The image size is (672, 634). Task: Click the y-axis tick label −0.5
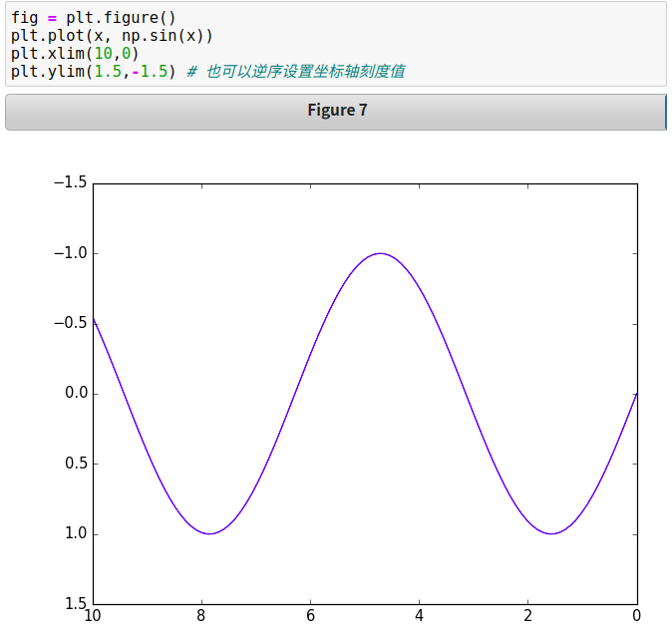tap(71, 323)
